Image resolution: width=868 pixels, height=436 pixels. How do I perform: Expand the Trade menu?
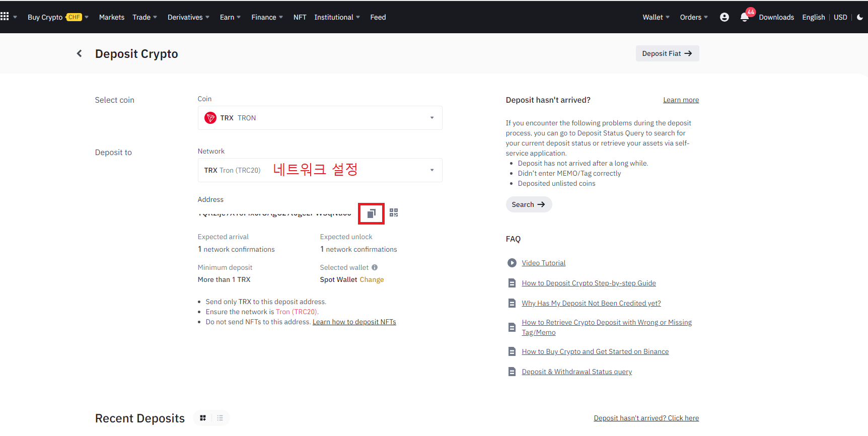(145, 17)
